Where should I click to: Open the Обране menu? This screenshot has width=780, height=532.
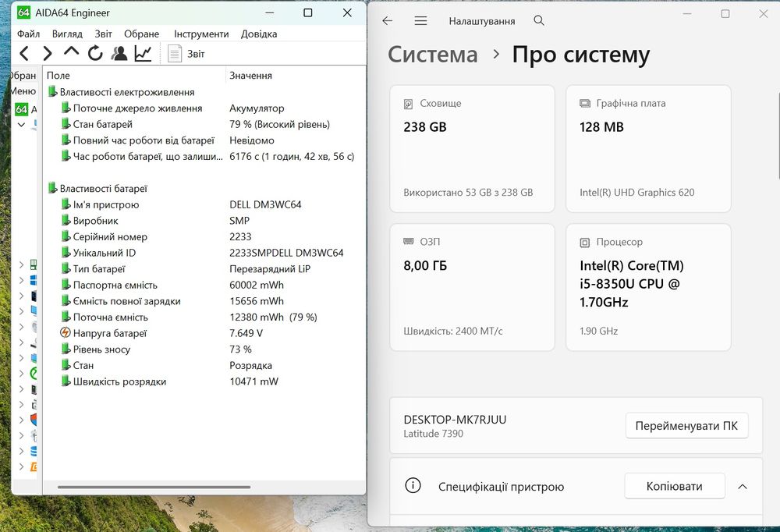point(142,34)
